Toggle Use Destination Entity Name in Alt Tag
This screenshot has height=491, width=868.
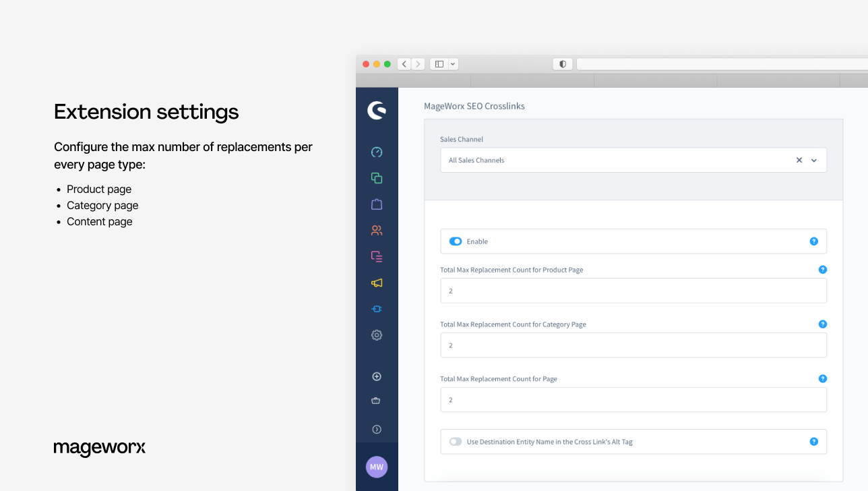456,442
